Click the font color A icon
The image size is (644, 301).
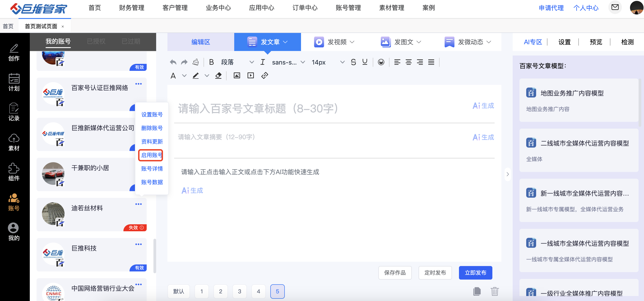point(173,76)
